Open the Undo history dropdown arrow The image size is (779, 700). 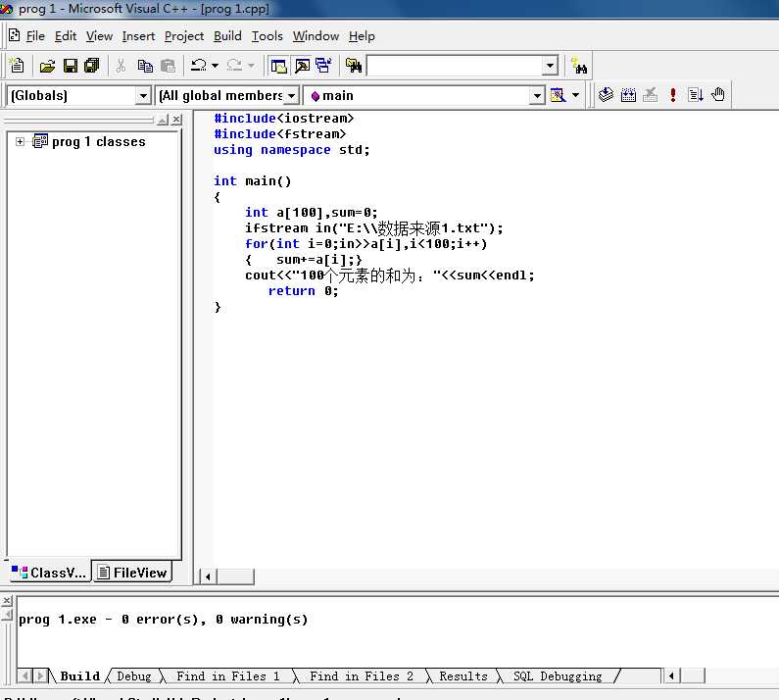coord(216,66)
